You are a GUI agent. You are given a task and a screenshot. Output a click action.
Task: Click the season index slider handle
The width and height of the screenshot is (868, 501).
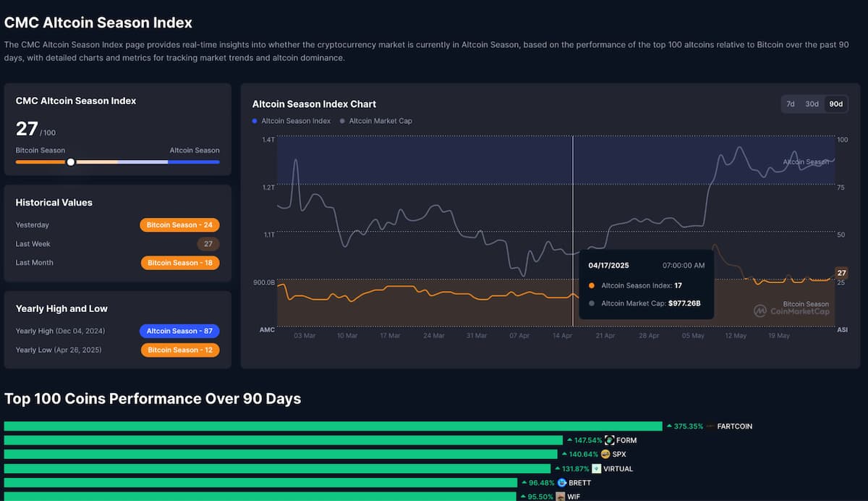(70, 161)
